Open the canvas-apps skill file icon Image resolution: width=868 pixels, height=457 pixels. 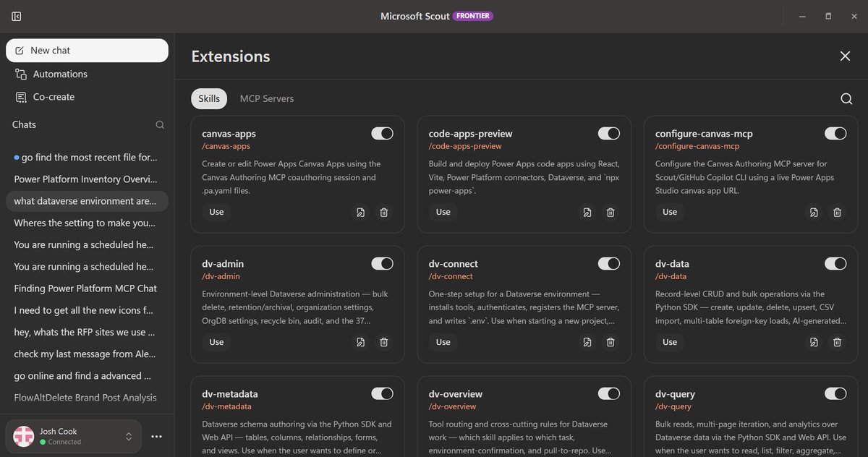tap(360, 212)
